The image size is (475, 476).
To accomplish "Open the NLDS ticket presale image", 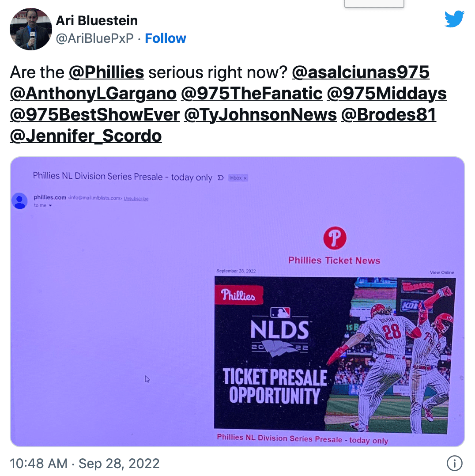I will click(x=335, y=355).
